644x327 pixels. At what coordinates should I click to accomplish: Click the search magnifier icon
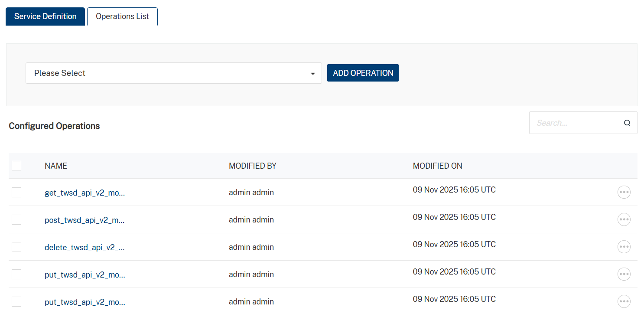tap(627, 123)
